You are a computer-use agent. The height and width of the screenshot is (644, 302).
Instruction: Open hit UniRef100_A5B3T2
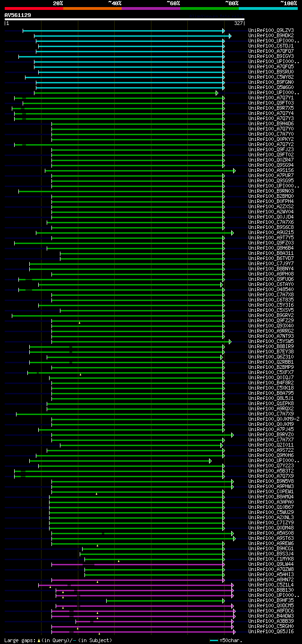tap(271, 471)
